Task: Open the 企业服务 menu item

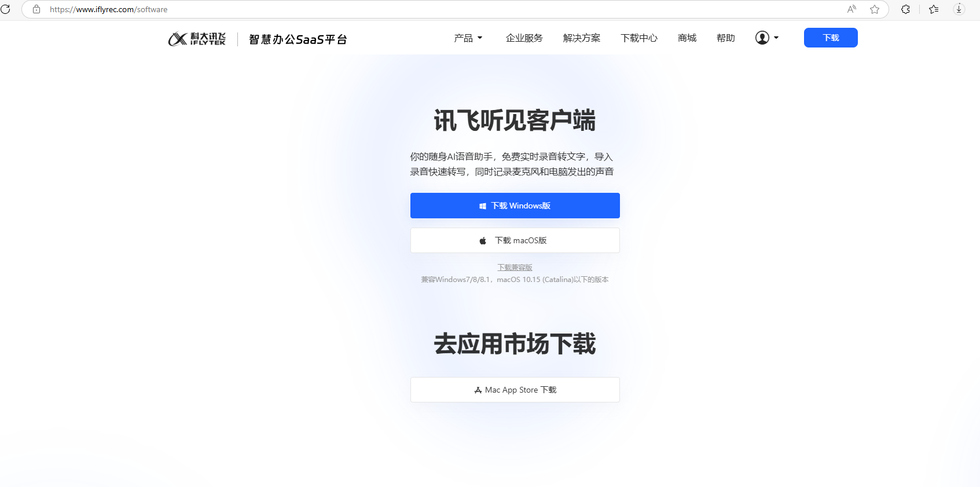Action: (524, 38)
